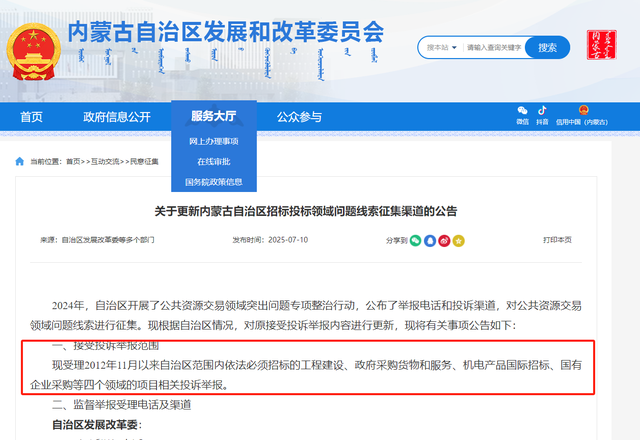The height and width of the screenshot is (440, 640).
Task: Share via the yellow Qzone star icon
Action: (458, 241)
